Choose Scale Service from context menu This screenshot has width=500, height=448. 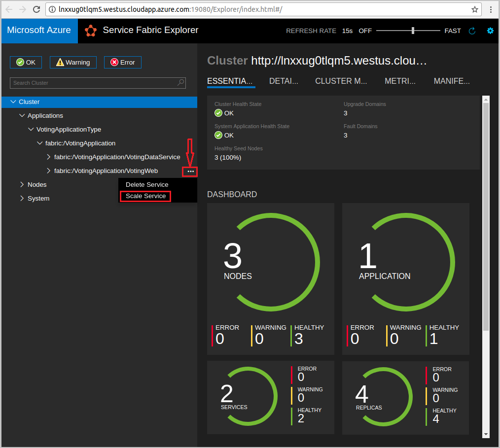145,196
